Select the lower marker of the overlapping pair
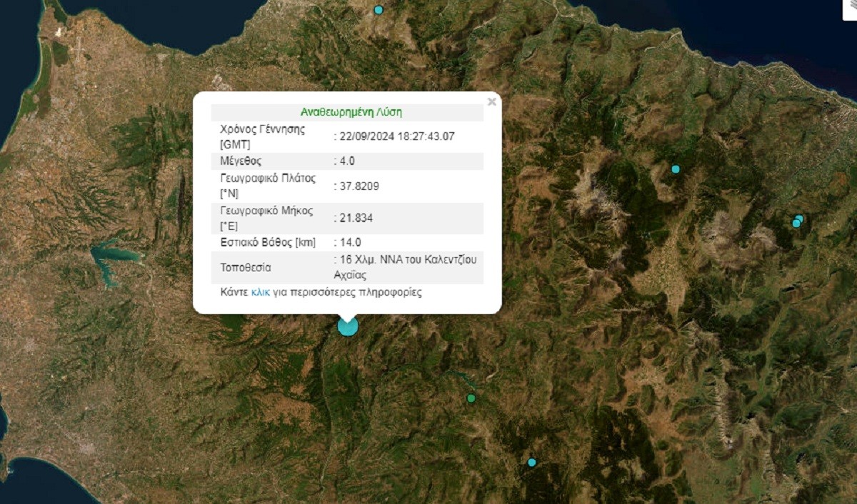The height and width of the screenshot is (504, 857). [x=796, y=223]
